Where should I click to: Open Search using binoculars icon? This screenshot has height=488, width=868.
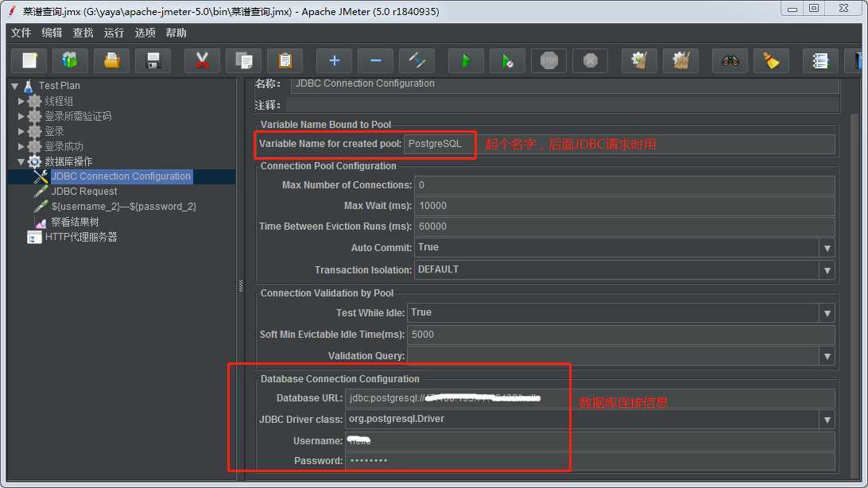[730, 60]
